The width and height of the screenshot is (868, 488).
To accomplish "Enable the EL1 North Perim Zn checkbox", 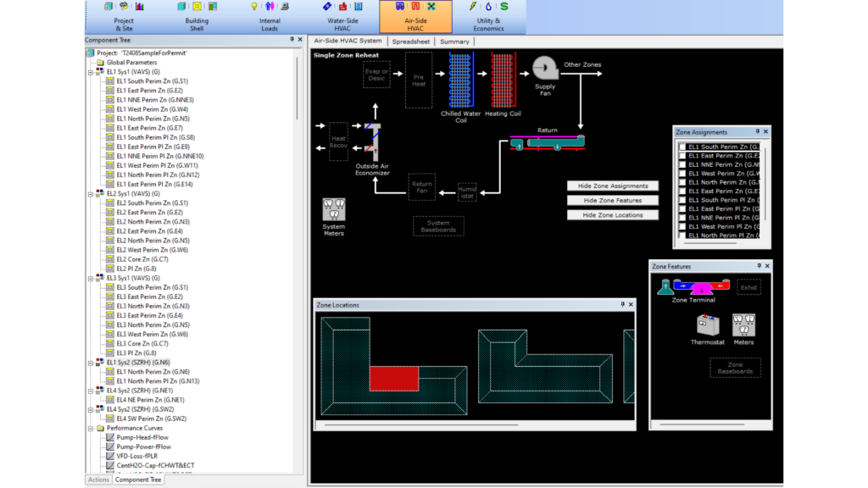I will [682, 183].
